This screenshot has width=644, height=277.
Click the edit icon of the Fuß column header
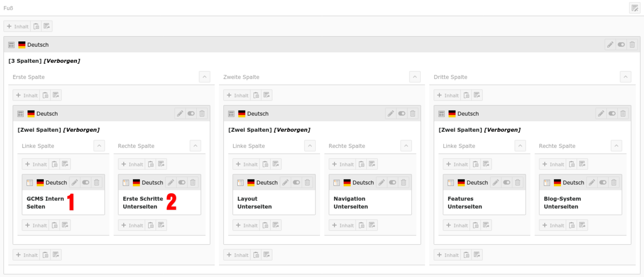click(x=634, y=8)
